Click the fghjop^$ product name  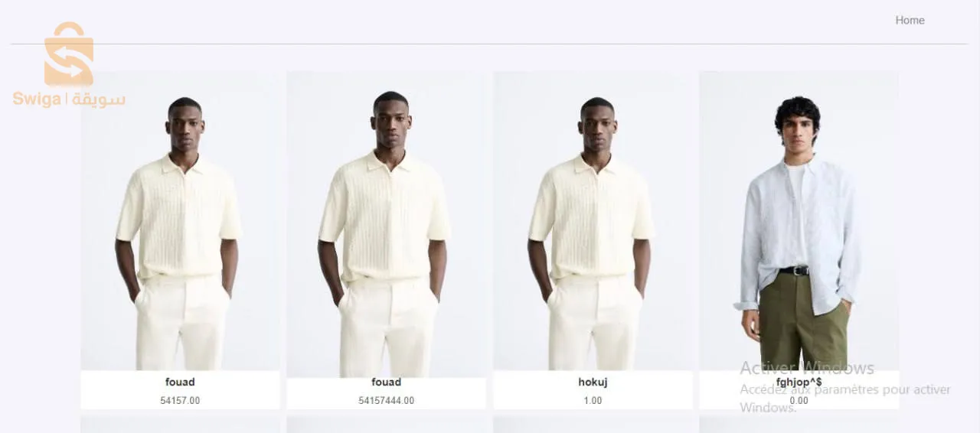pos(799,382)
